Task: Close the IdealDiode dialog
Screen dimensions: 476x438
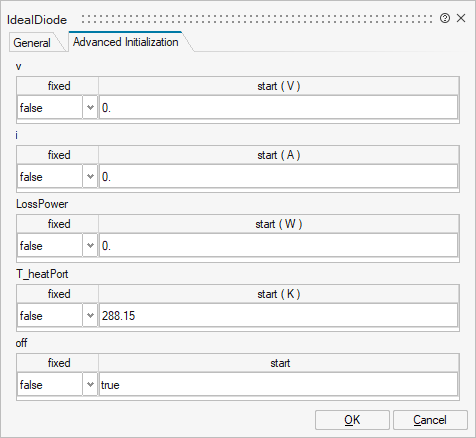Action: click(461, 18)
